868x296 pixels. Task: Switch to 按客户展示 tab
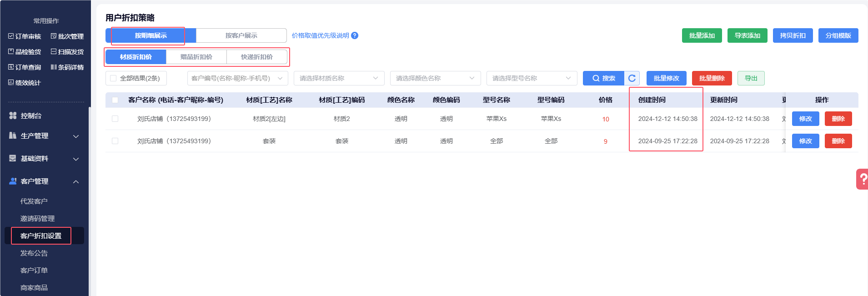click(241, 35)
